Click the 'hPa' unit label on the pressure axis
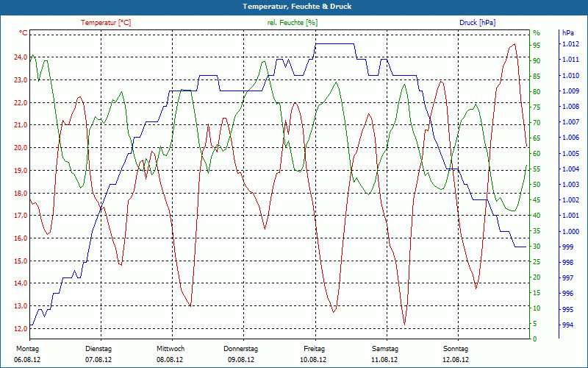588x368 pixels. [x=568, y=33]
